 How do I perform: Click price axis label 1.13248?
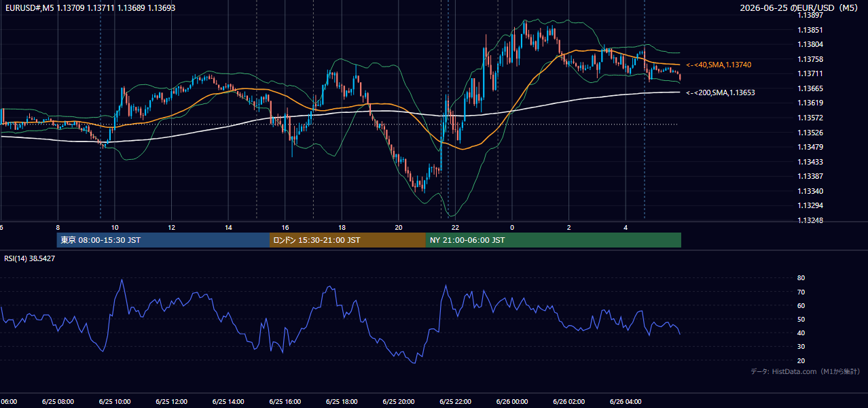[x=810, y=220]
